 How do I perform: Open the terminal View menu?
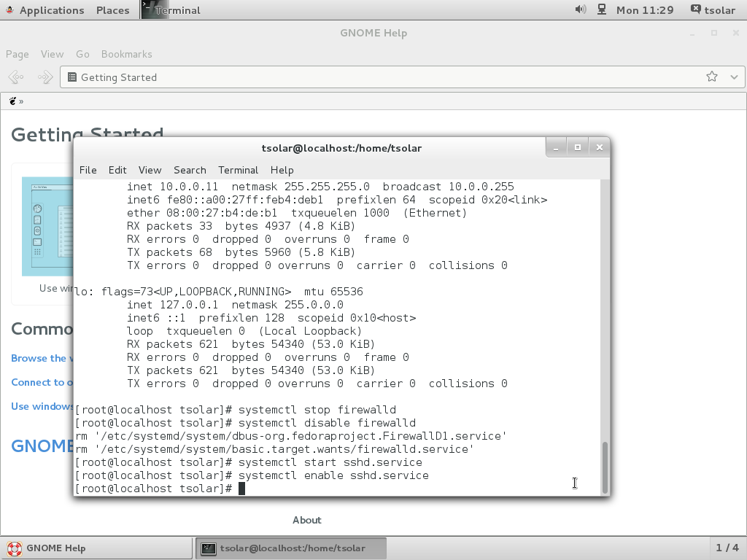tap(150, 170)
